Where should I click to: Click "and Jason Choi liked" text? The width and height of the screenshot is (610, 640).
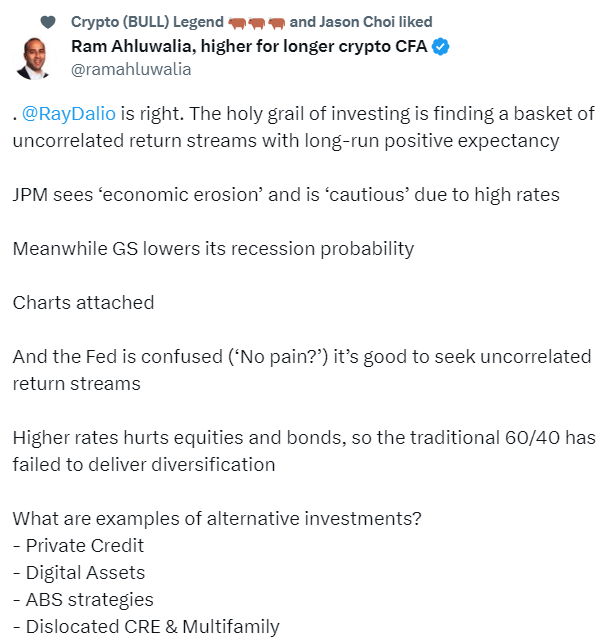(x=361, y=22)
